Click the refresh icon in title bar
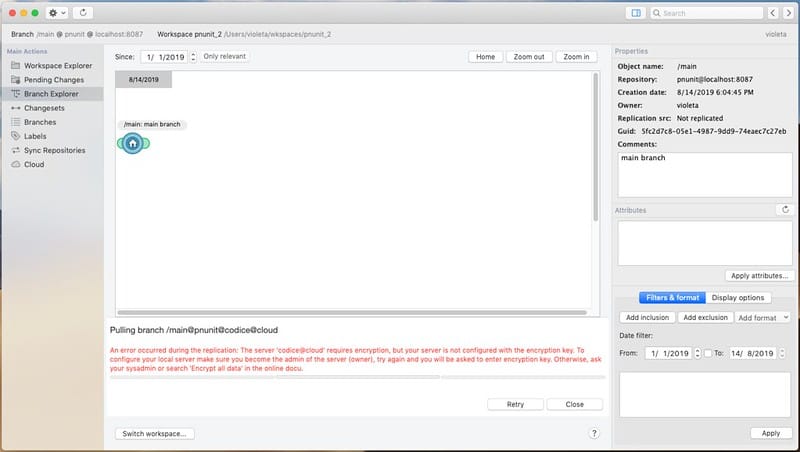Image resolution: width=800 pixels, height=452 pixels. (83, 13)
